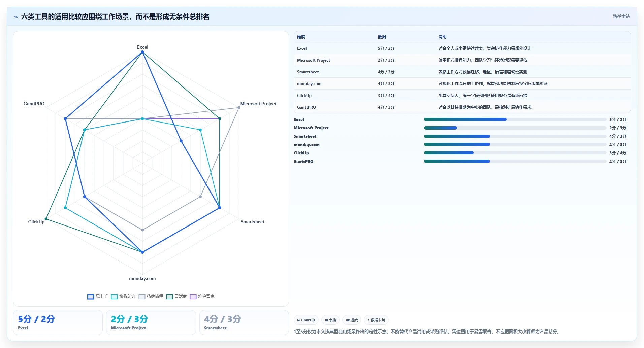Click the description 适合以甘特排期为中心的团队
Image resolution: width=644 pixels, height=348 pixels.
[485, 107]
